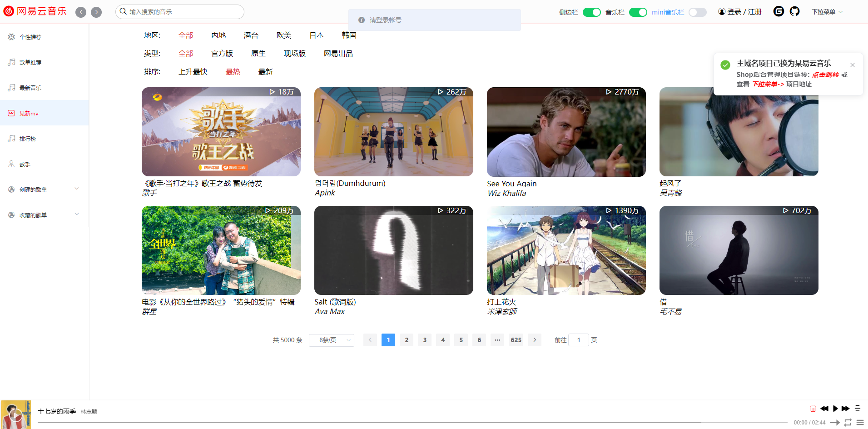This screenshot has width=868, height=429.
Task: Go to page 5
Action: 461,340
